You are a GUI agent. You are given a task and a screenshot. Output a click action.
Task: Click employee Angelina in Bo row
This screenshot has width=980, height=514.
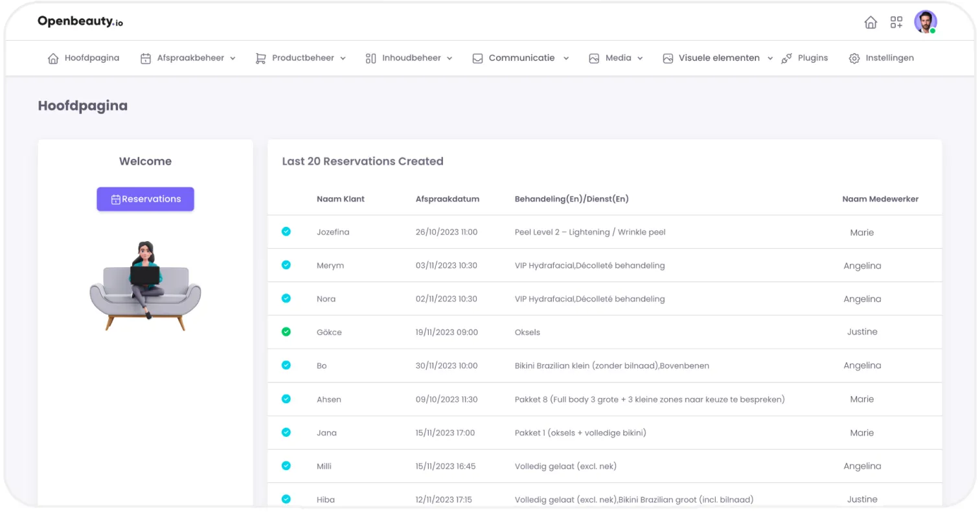(862, 366)
